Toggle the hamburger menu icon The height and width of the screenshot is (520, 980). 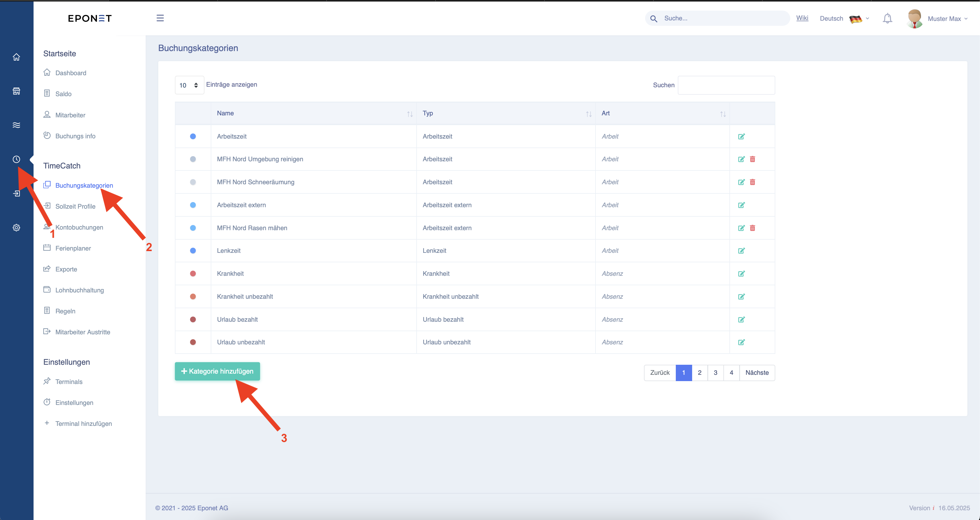click(x=160, y=18)
